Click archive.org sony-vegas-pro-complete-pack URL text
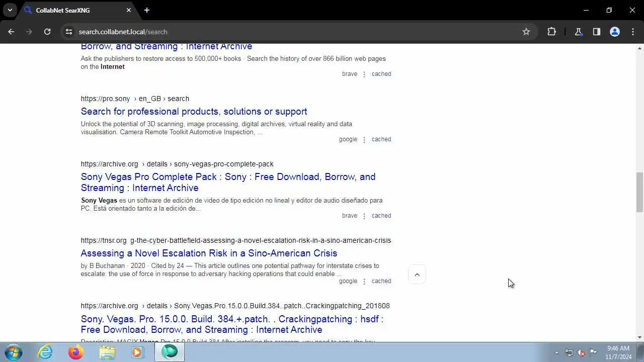The height and width of the screenshot is (362, 644). pyautogui.click(x=177, y=164)
